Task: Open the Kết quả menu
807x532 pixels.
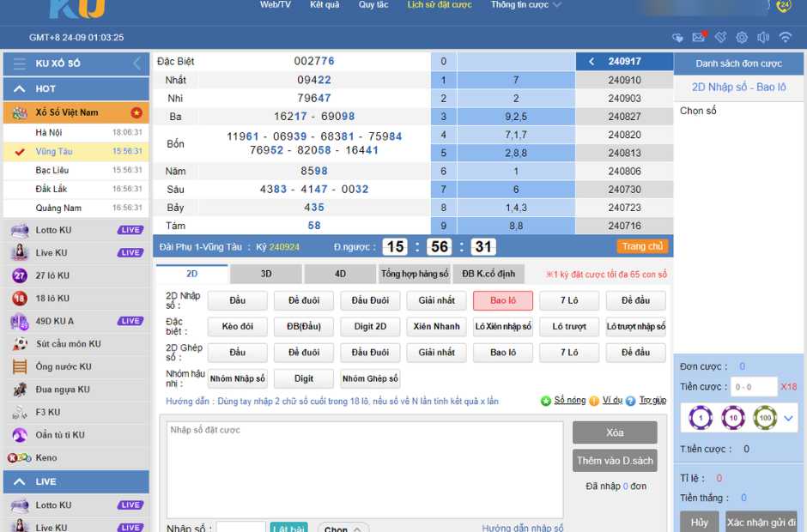Action: click(x=325, y=4)
